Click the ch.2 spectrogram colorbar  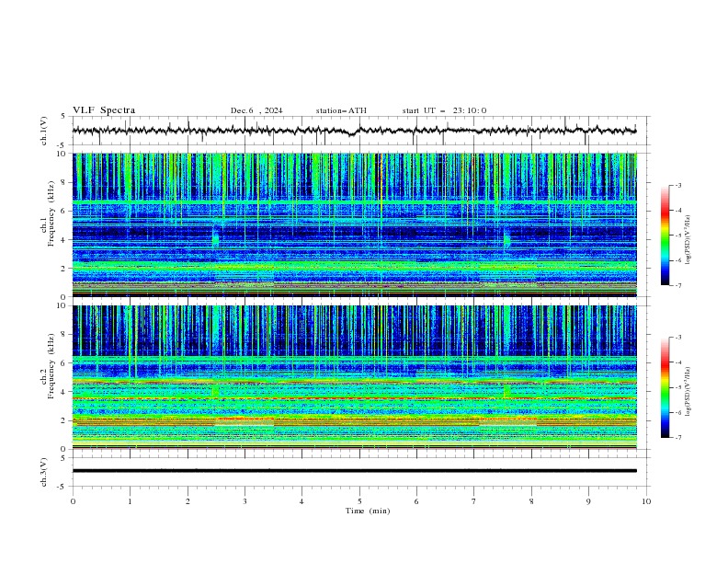click(665, 387)
